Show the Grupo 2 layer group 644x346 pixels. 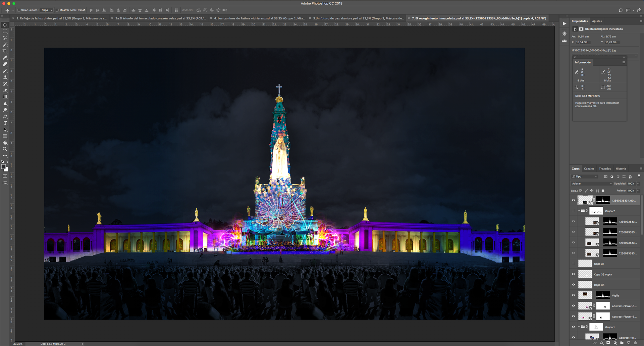click(573, 211)
